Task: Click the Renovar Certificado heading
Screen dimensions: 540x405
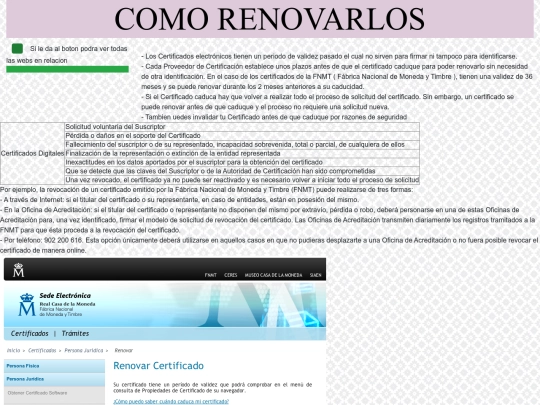Action: [x=158, y=366]
